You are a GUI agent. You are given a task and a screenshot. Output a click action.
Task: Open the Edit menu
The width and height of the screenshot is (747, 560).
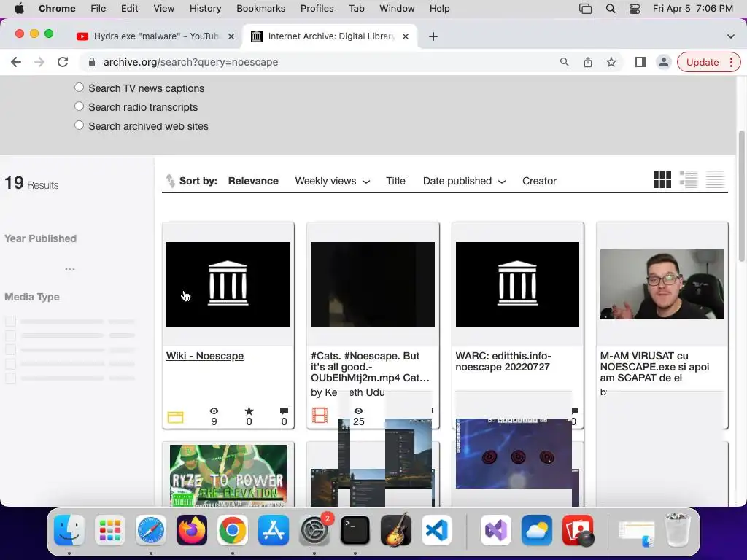click(129, 9)
